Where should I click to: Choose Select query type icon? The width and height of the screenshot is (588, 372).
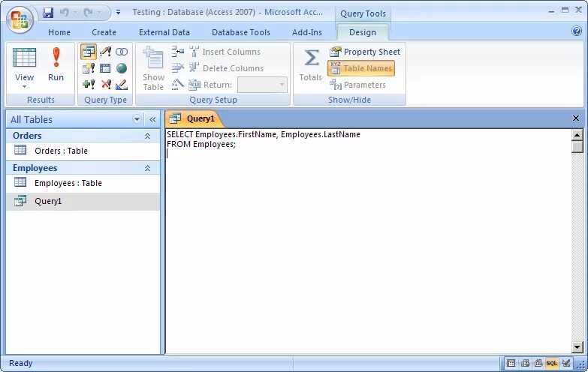[89, 52]
